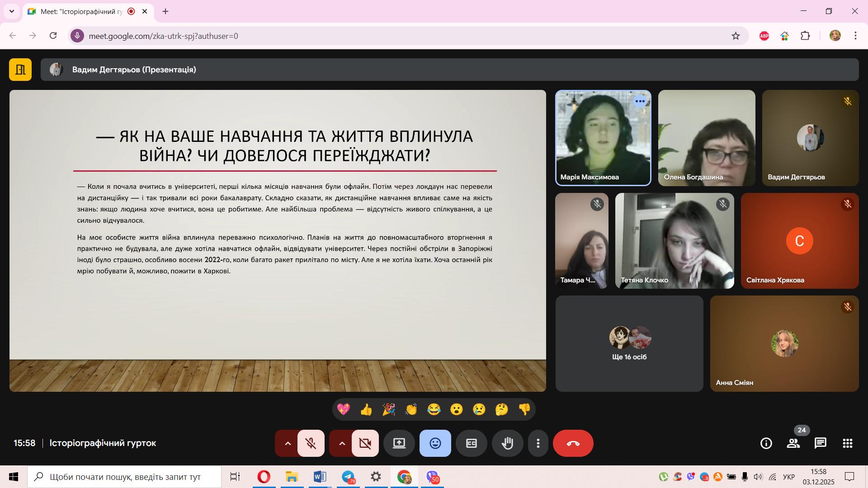Send the clapping hands reaction
This screenshot has width=868, height=488.
[x=411, y=409]
